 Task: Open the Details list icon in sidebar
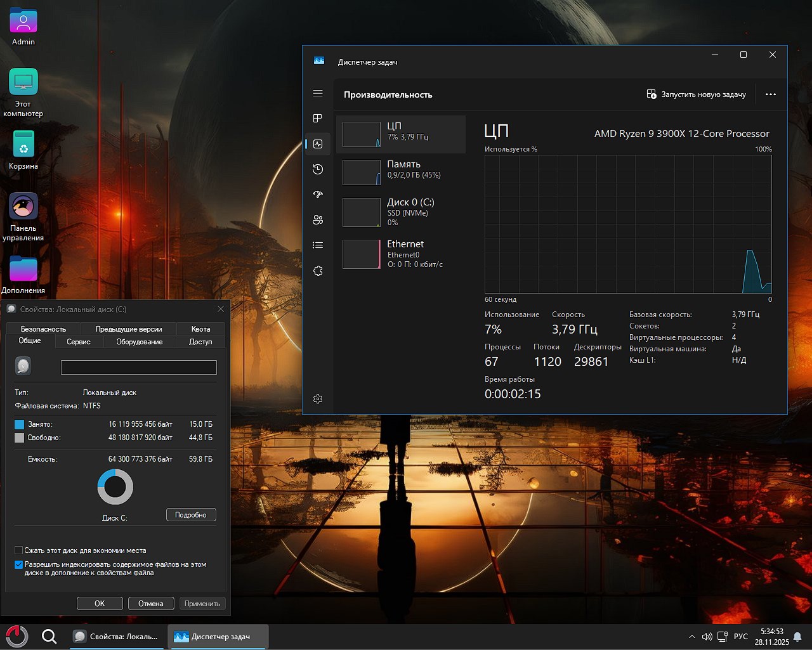pos(318,245)
